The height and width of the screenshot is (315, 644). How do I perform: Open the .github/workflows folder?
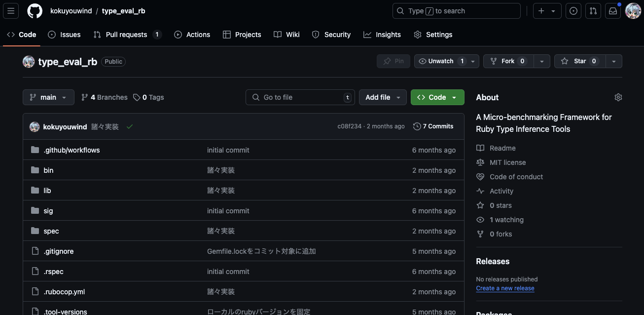72,150
